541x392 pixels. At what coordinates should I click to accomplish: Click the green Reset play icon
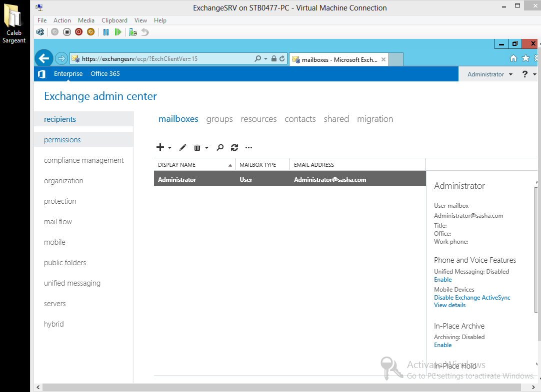118,32
